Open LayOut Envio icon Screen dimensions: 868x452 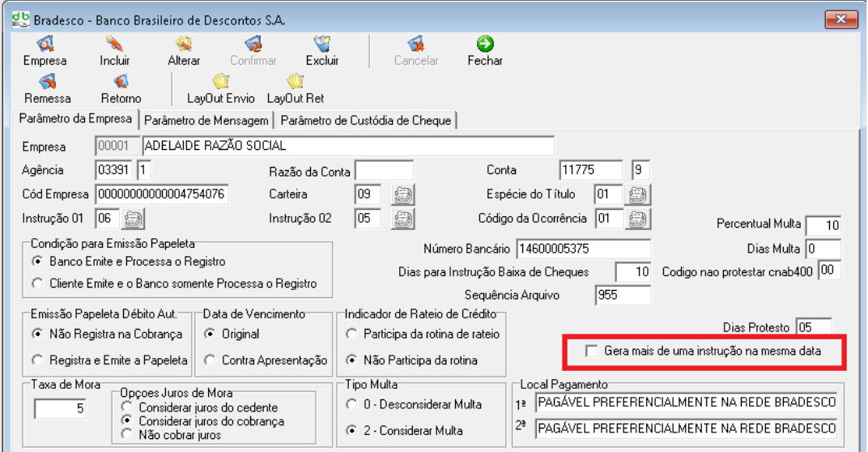coord(220,82)
